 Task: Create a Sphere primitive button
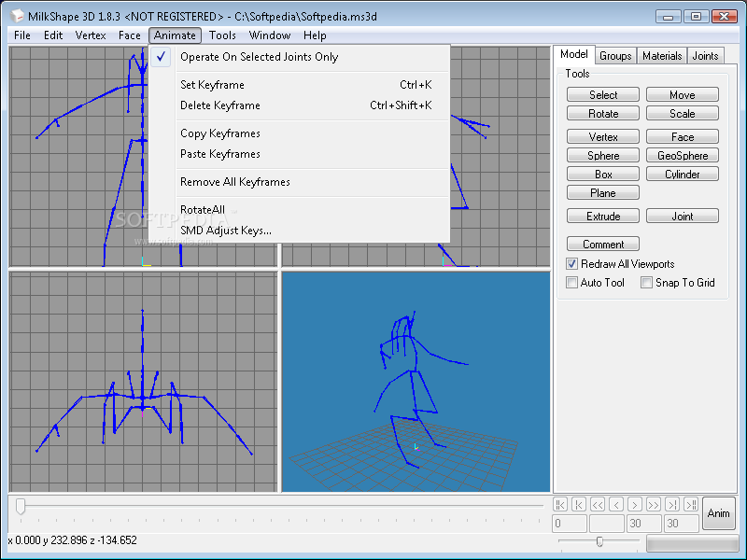[x=603, y=155]
